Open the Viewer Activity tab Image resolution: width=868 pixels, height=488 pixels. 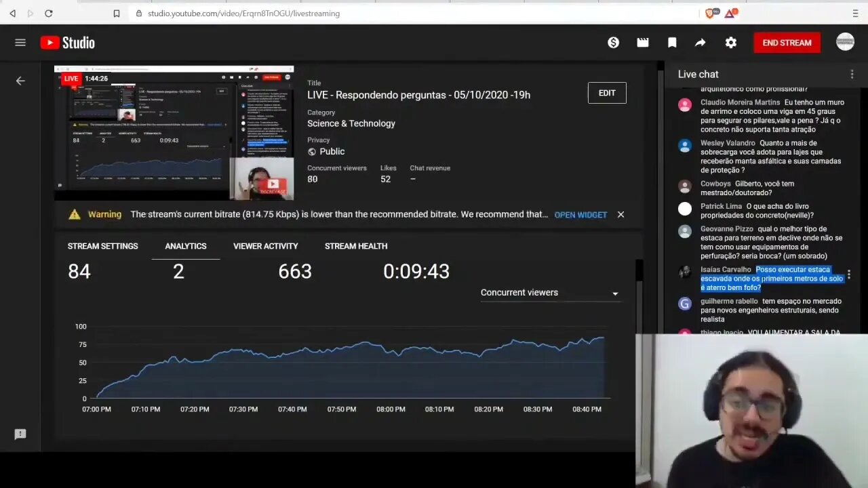click(266, 246)
